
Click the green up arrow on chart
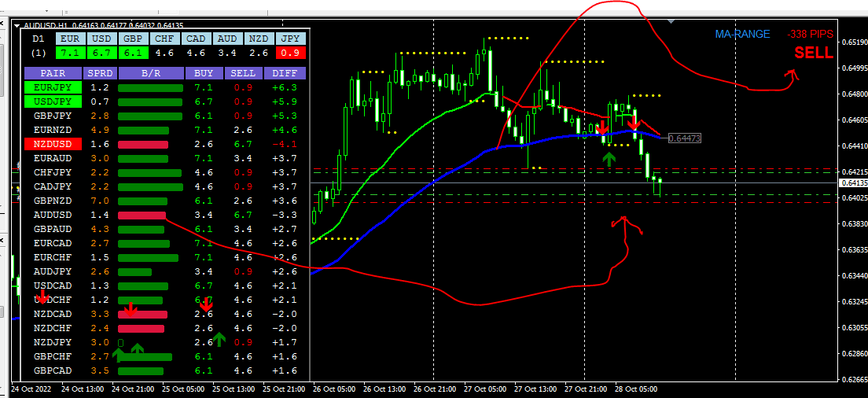[609, 160]
